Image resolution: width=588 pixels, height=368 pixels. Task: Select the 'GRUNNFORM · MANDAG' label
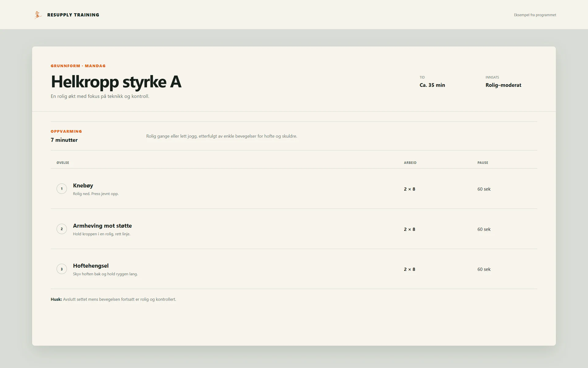pos(78,66)
